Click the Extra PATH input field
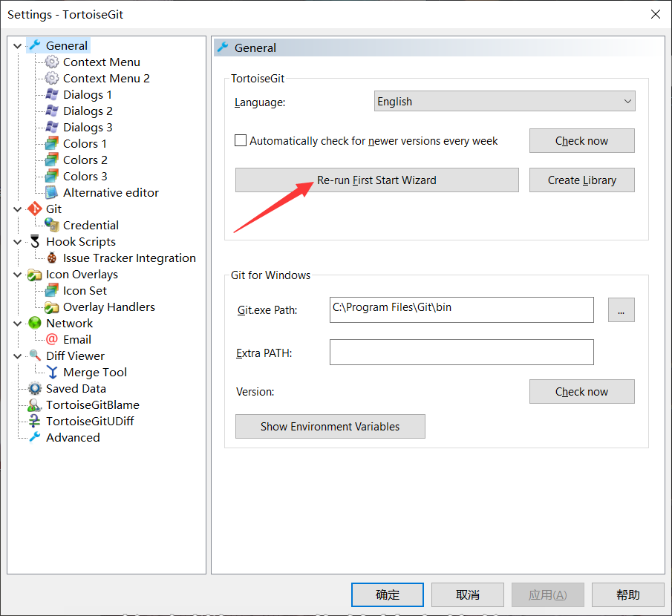 pos(461,353)
